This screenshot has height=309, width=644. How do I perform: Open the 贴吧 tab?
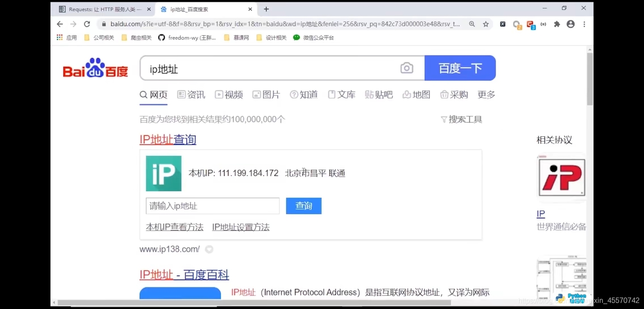click(x=379, y=95)
